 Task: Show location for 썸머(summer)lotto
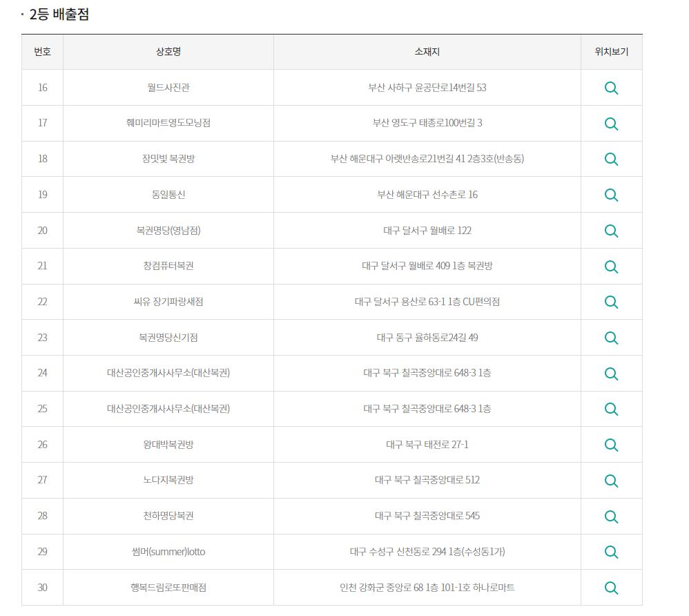tap(611, 552)
